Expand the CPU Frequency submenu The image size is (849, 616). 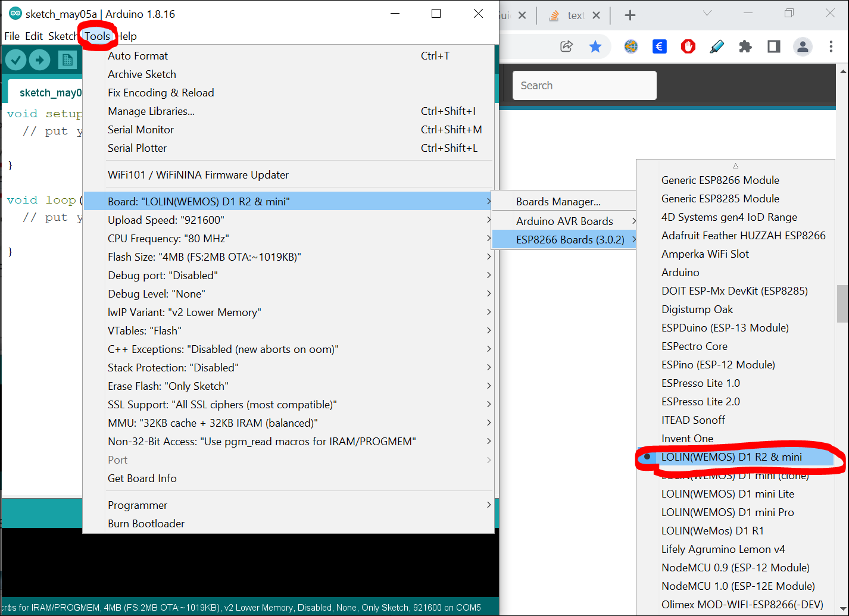[288, 238]
